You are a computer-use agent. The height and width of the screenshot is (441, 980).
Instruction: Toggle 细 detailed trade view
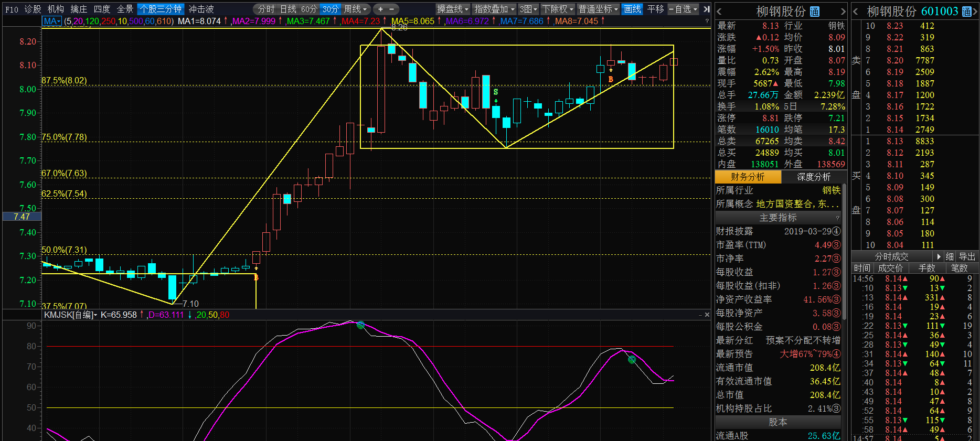(950, 256)
